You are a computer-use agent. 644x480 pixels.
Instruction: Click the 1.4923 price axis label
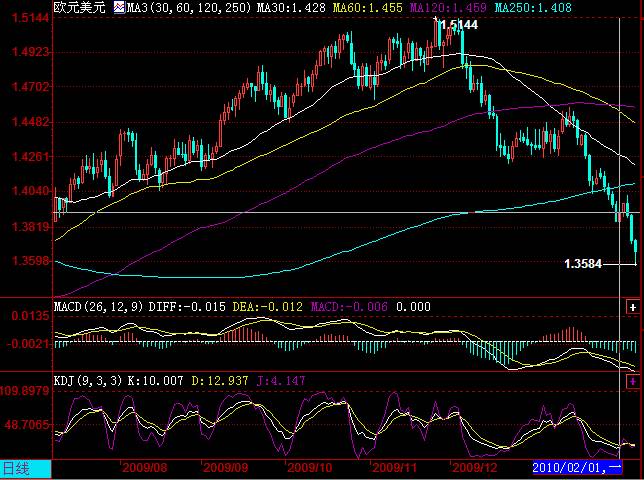pos(30,52)
